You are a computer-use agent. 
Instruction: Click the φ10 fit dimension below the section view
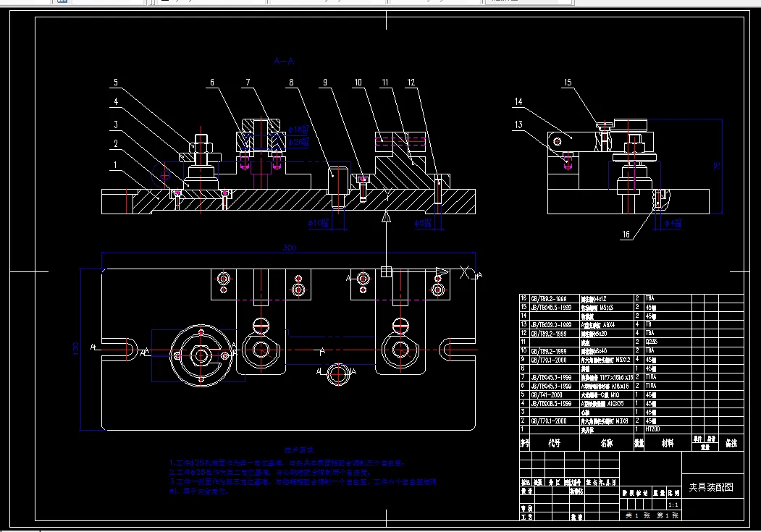(319, 223)
